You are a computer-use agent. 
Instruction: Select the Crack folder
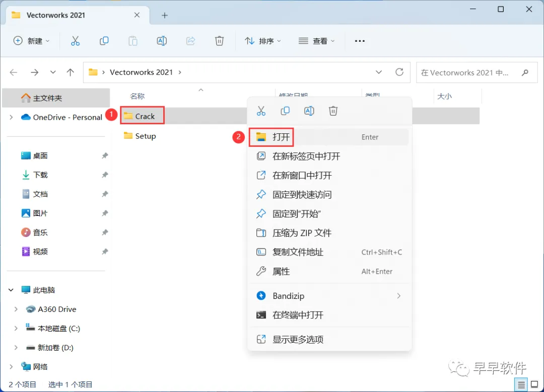[143, 116]
